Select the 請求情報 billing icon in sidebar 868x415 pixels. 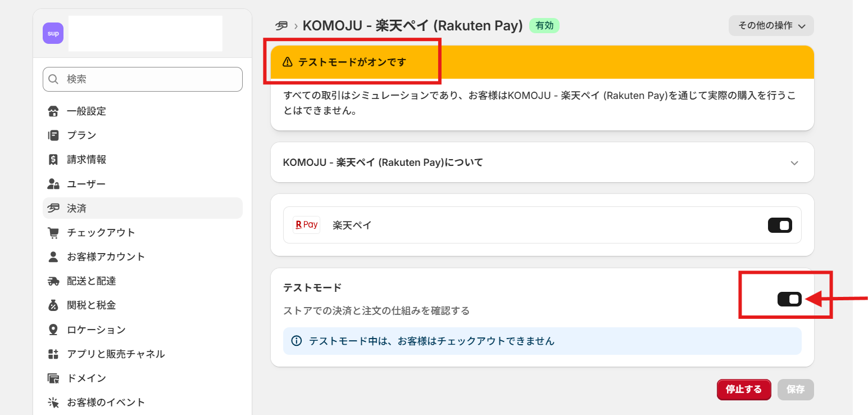[53, 159]
